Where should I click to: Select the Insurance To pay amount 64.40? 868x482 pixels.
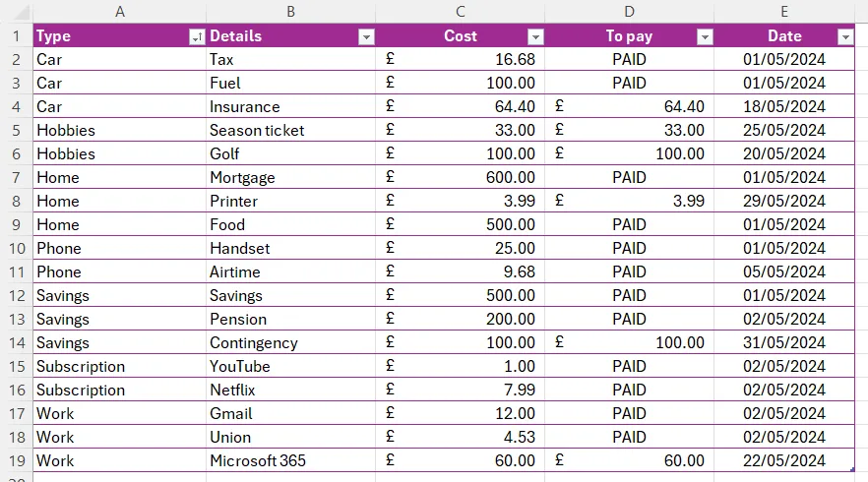(x=630, y=106)
